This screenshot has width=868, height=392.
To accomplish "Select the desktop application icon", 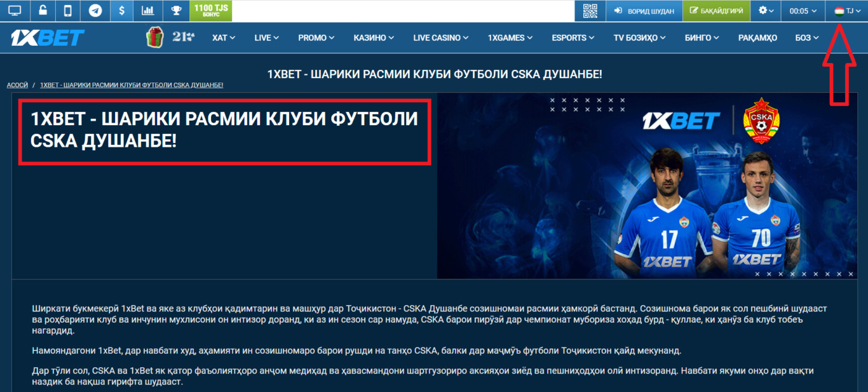I will [15, 10].
